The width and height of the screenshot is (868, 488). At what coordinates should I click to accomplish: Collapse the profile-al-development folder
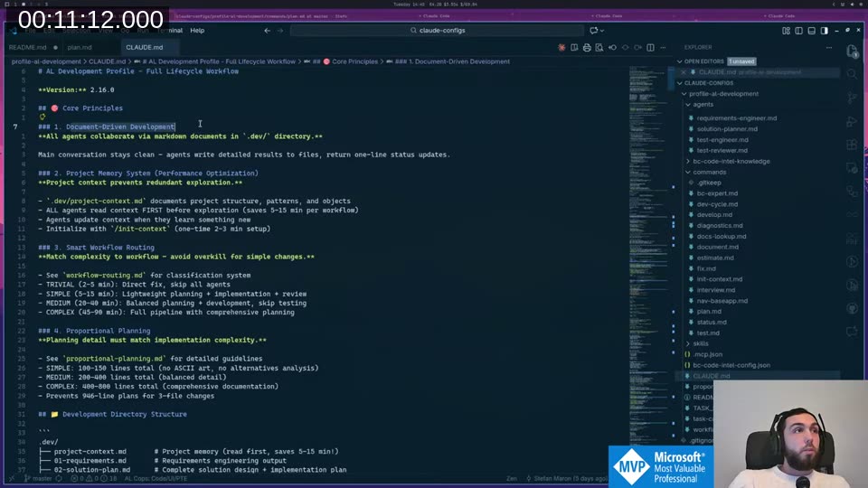723,94
